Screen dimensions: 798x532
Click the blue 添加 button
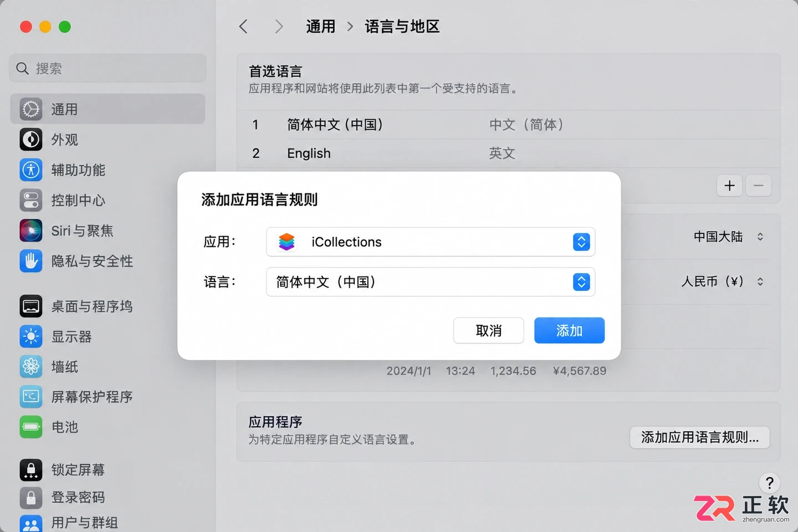click(x=569, y=330)
